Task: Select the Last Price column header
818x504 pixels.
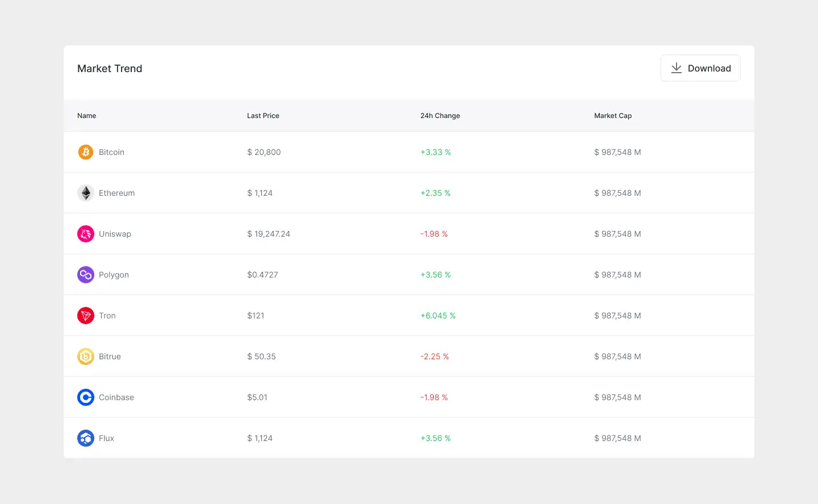Action: (263, 116)
